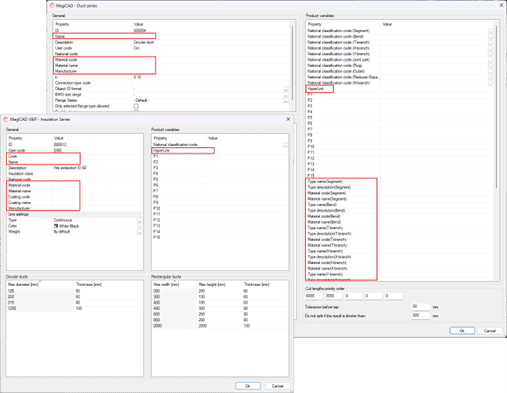This screenshot has width=507, height=393.
Task: Click Duct series Product variables scrollbar
Action: coord(496,107)
